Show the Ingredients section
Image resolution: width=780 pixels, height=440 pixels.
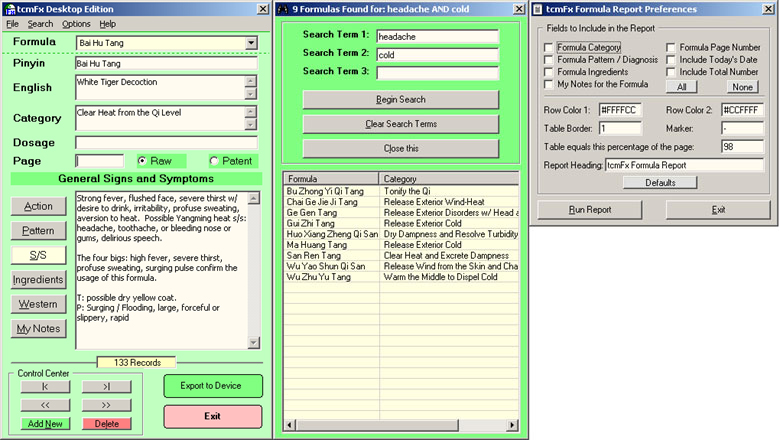tap(38, 279)
